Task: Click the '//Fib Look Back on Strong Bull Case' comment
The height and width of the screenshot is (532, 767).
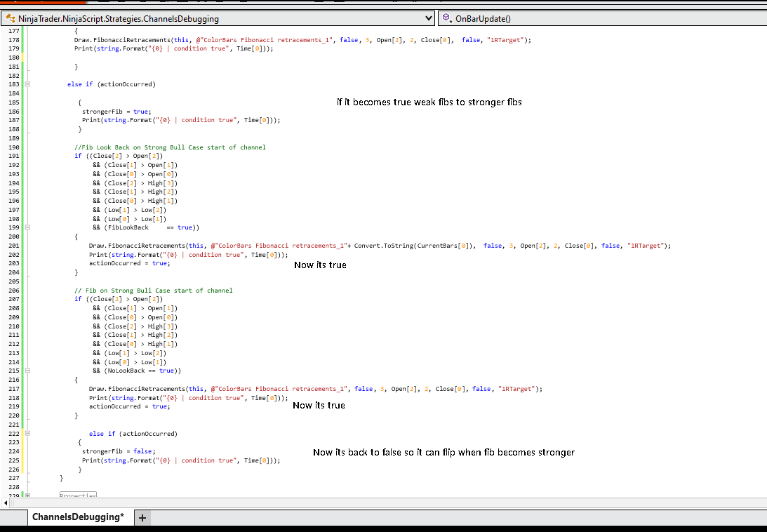Action: (x=170, y=147)
